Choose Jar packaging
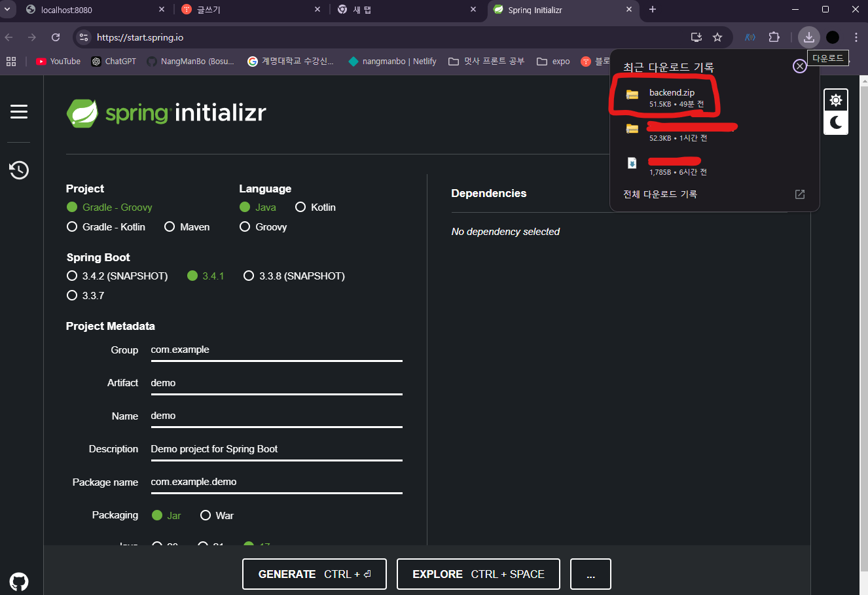The width and height of the screenshot is (868, 595). (166, 516)
